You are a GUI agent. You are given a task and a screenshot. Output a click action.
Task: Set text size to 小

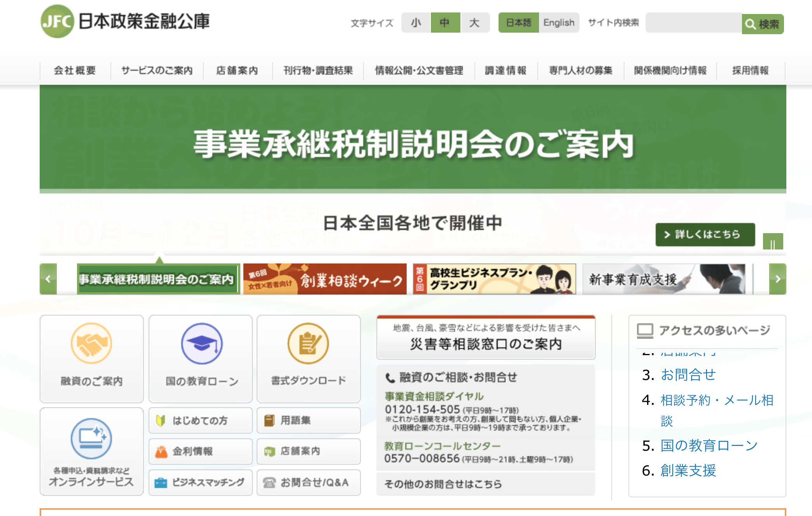click(x=416, y=23)
